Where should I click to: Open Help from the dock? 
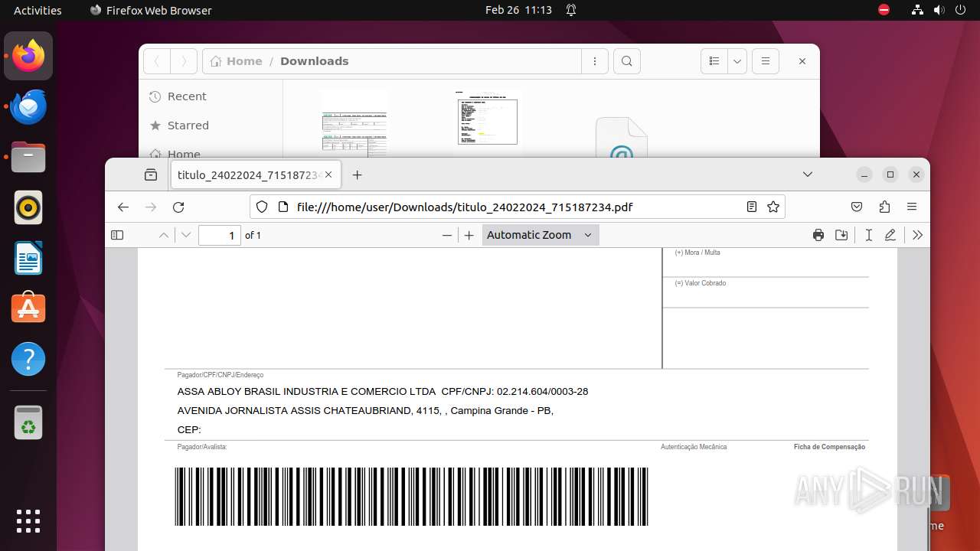pos(28,359)
